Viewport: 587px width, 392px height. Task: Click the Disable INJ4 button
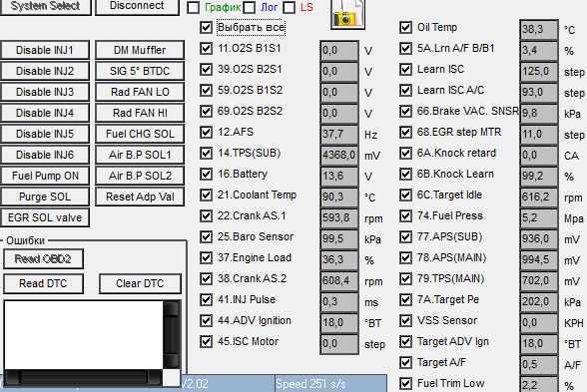click(x=45, y=113)
